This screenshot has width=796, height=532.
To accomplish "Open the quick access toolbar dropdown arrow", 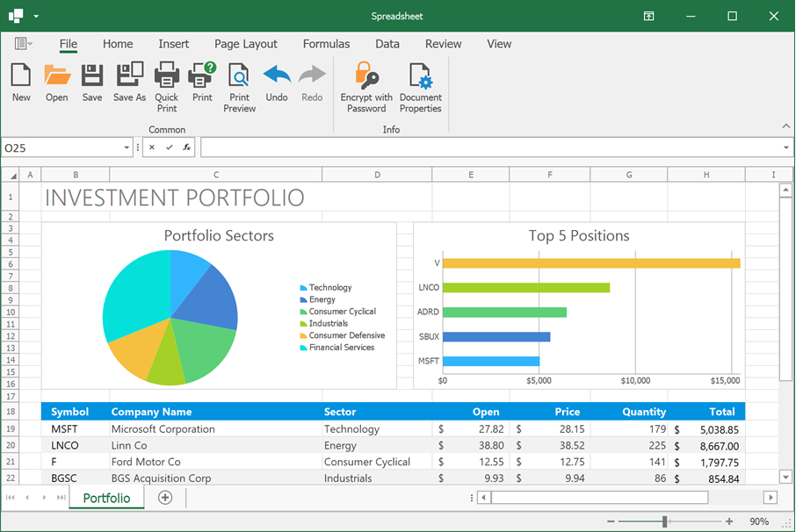I will click(x=36, y=16).
